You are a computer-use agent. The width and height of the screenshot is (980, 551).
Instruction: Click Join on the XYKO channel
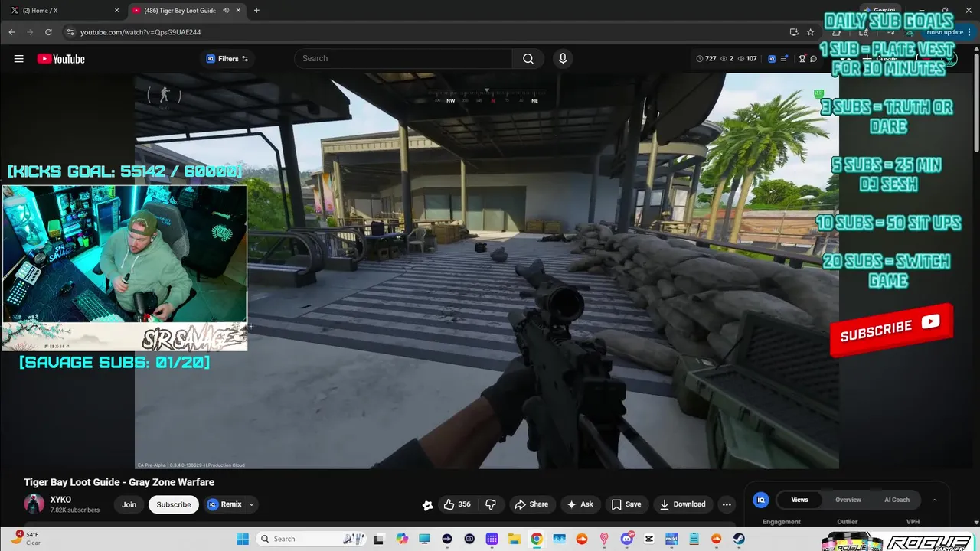pyautogui.click(x=129, y=504)
